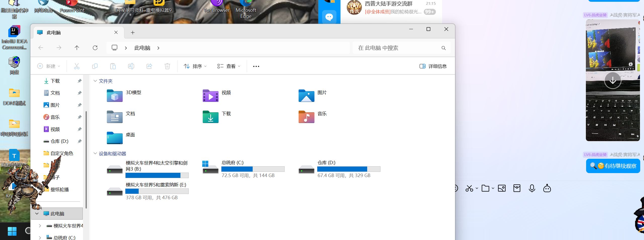This screenshot has height=240, width=644.
Task: Select the 此电脑 tab in Explorer
Action: tap(79, 32)
